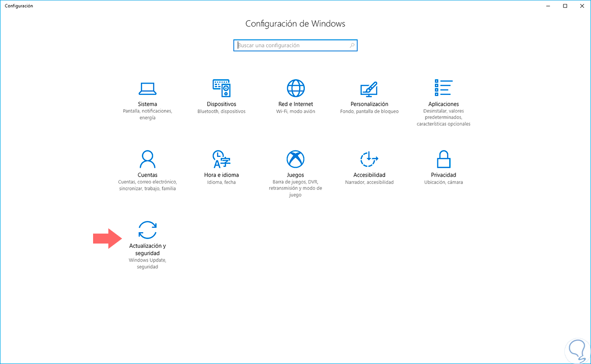The image size is (591, 364).
Task: Open the Accesibilidad dashed clock icon
Action: click(369, 159)
